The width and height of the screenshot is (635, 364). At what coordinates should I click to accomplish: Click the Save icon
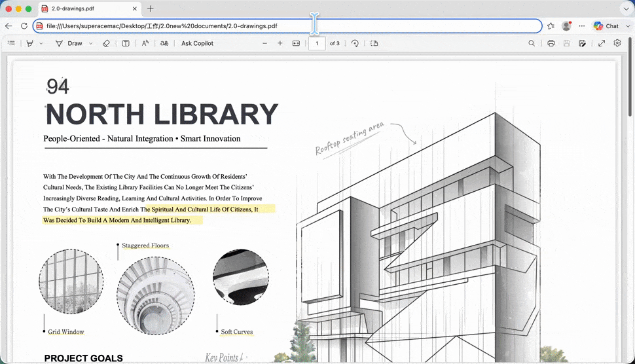[566, 43]
